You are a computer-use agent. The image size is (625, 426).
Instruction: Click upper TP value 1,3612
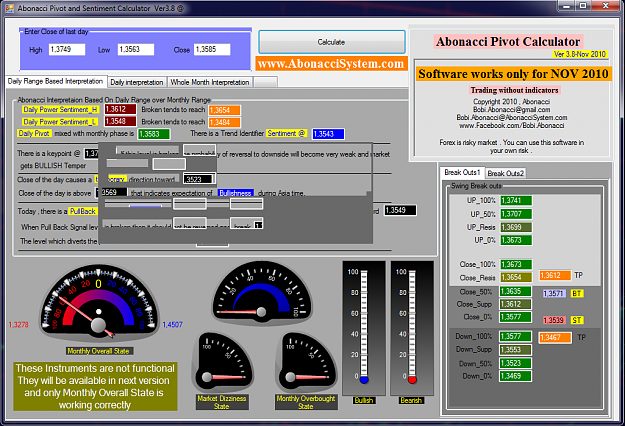[x=555, y=275]
